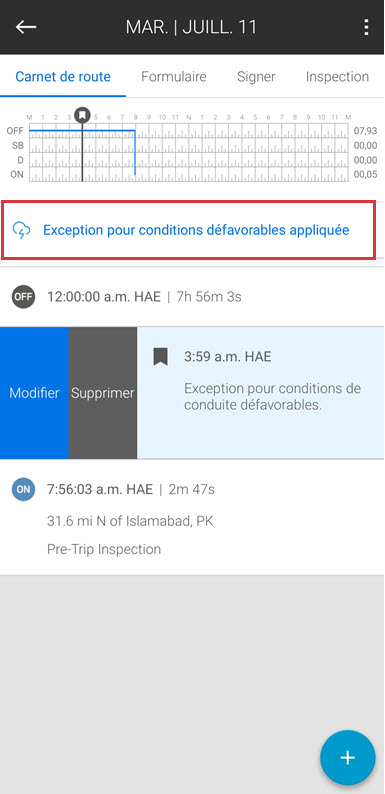
Task: Select the 12:00:00 a.m. HAE off-duty entry
Action: point(192,297)
